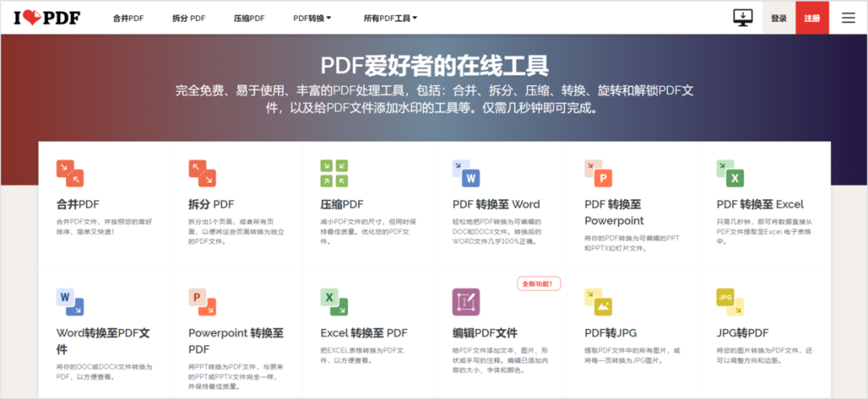Image resolution: width=868 pixels, height=399 pixels.
Task: Click description 提取PDF文件中的所有图片
Action: pos(633,356)
